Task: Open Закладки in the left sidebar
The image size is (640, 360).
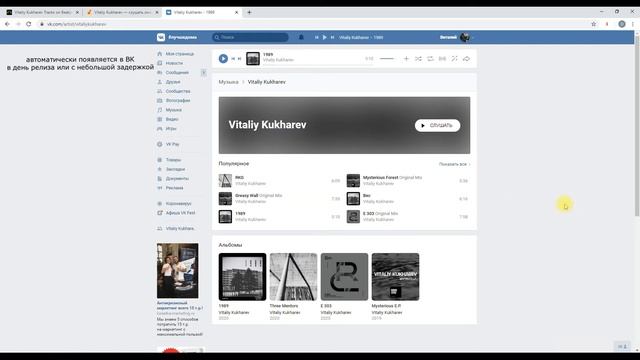Action: (x=176, y=169)
